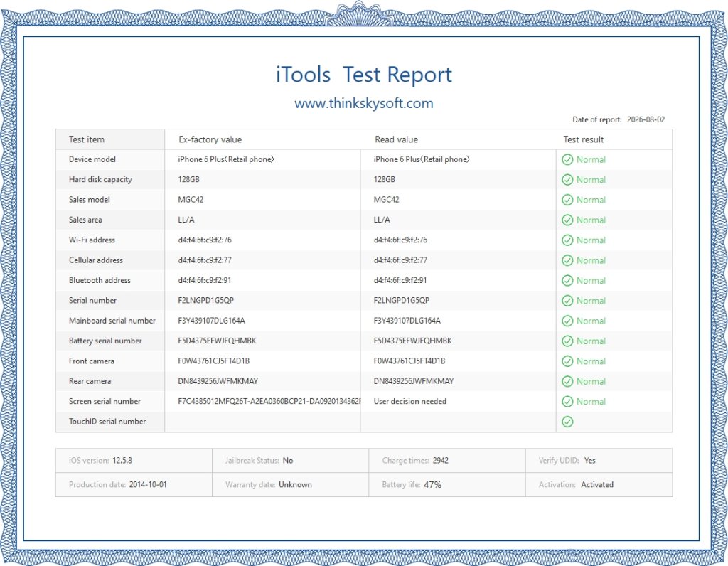Click the Screen serial number check icon
The width and height of the screenshot is (728, 566).
pos(567,402)
